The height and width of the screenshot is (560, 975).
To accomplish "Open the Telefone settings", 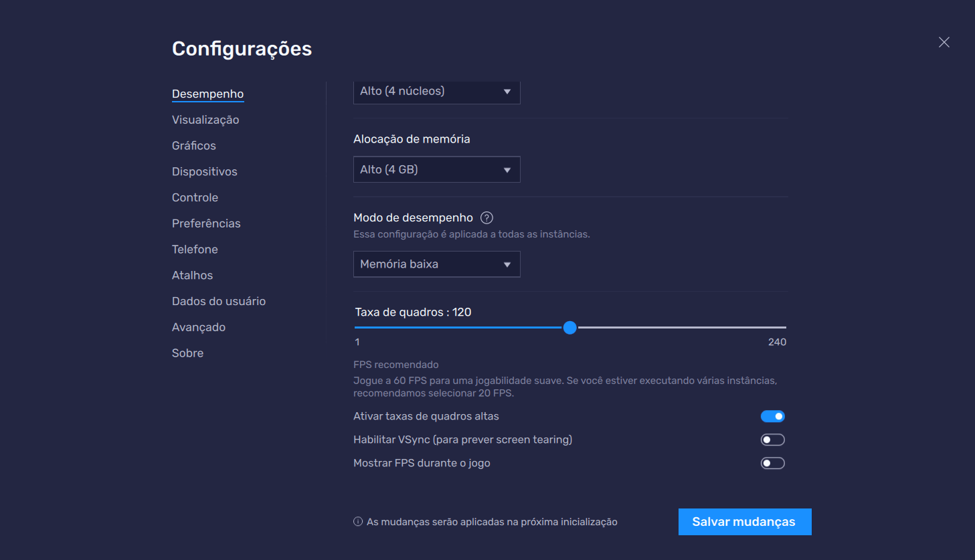I will point(195,250).
